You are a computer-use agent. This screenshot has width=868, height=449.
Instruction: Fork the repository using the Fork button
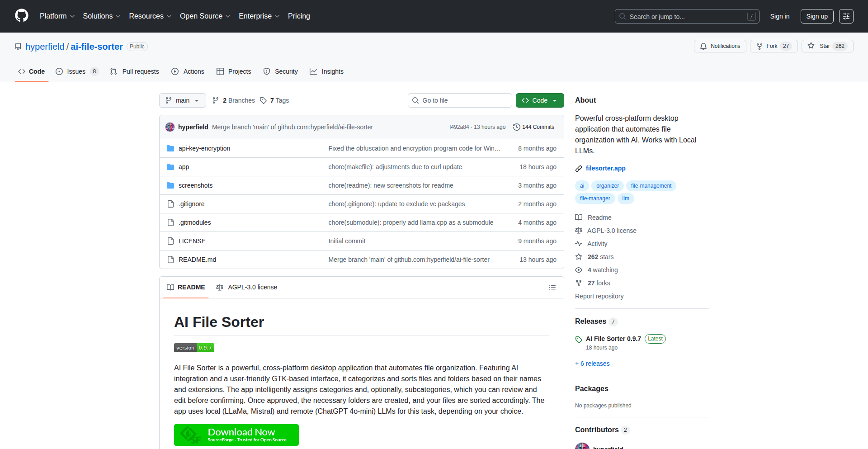pyautogui.click(x=774, y=46)
